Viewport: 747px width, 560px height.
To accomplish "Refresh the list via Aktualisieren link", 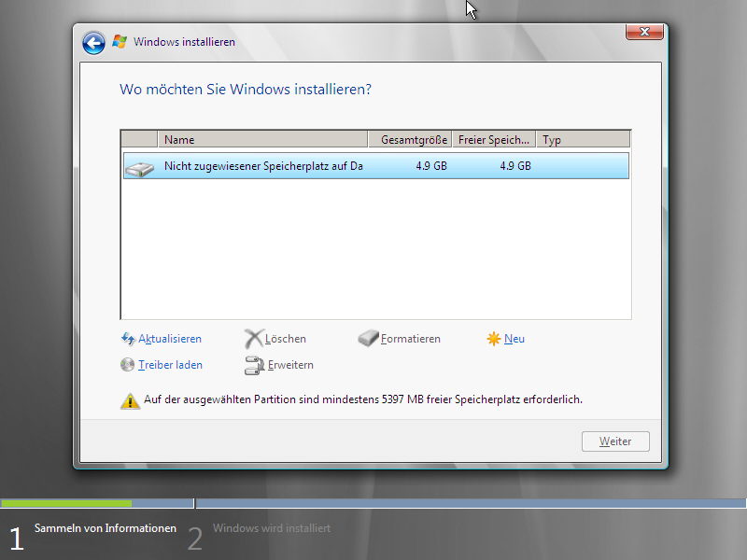I will (170, 339).
